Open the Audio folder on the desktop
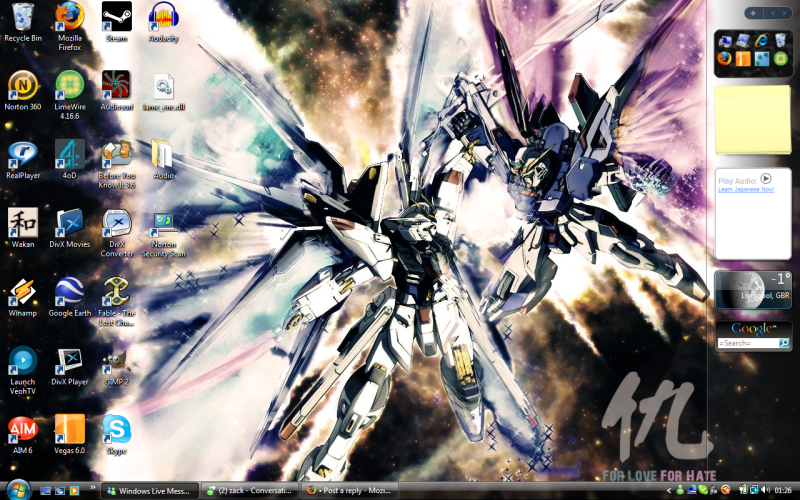The height and width of the screenshot is (500, 800). pos(163,161)
